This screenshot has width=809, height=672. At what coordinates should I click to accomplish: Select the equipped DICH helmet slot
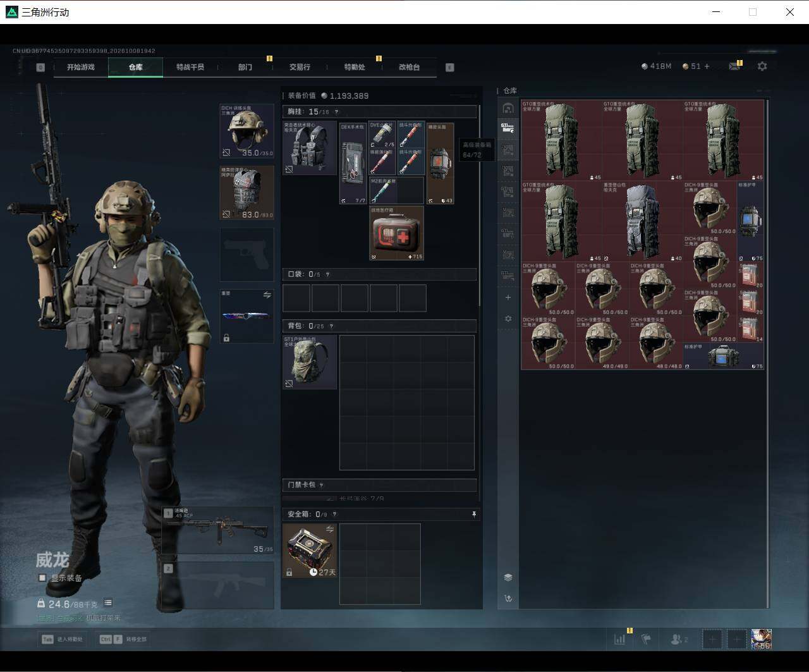point(246,131)
